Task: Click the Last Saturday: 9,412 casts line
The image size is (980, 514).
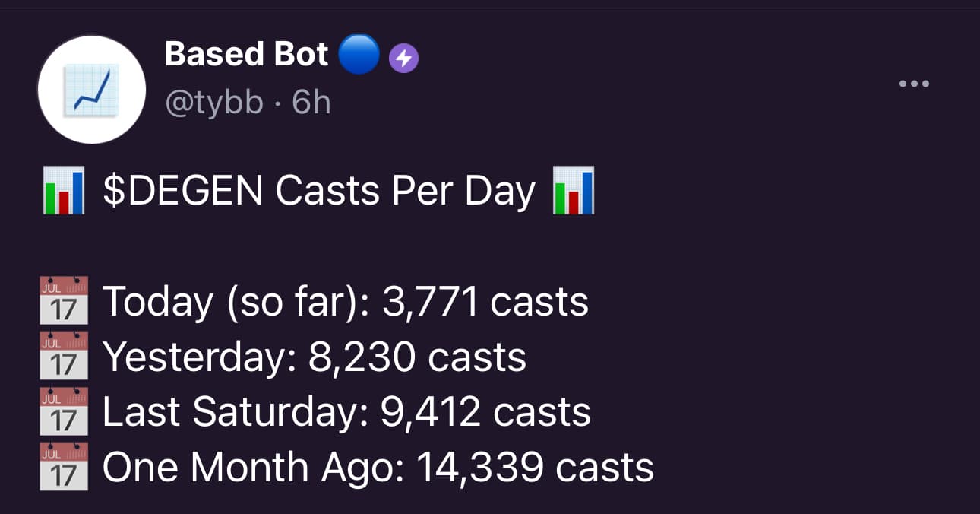Action: click(346, 412)
